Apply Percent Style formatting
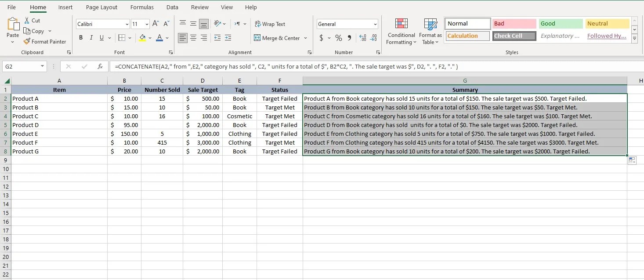This screenshot has height=280, width=644. [338, 38]
